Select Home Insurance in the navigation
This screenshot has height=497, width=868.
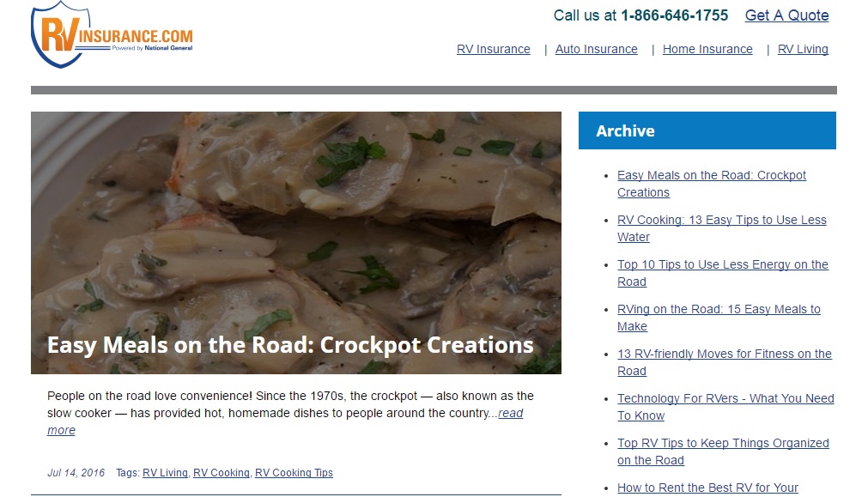pos(707,49)
